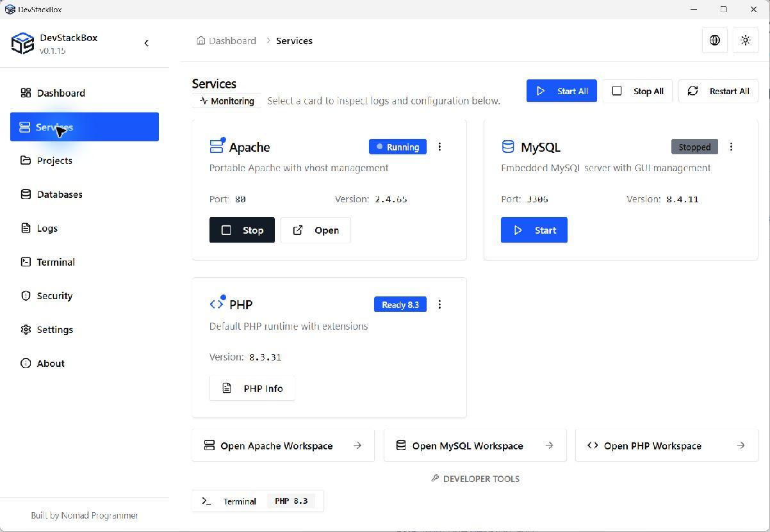Click the Built by Nomad Programmer footer text
This screenshot has width=770, height=532.
click(x=85, y=515)
